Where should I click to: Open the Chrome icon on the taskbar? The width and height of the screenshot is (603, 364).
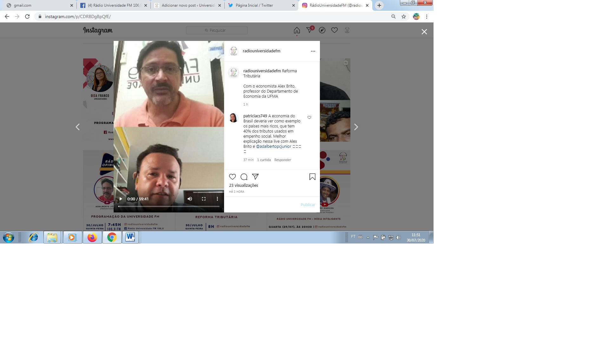click(112, 237)
